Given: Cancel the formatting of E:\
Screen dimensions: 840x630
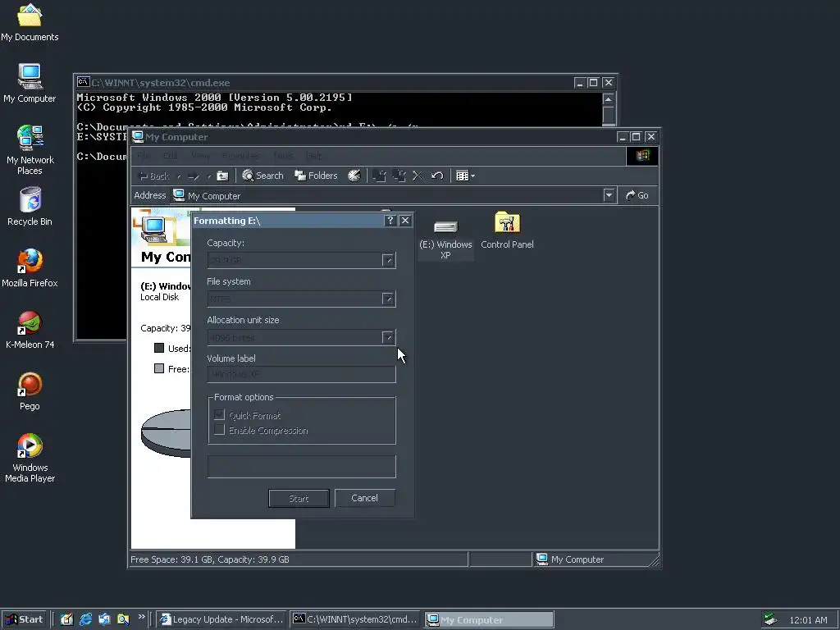Looking at the screenshot, I should (365, 498).
